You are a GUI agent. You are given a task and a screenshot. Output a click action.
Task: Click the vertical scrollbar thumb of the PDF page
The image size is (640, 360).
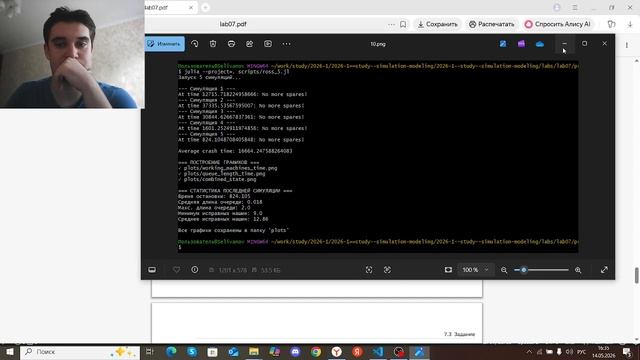(x=636, y=275)
